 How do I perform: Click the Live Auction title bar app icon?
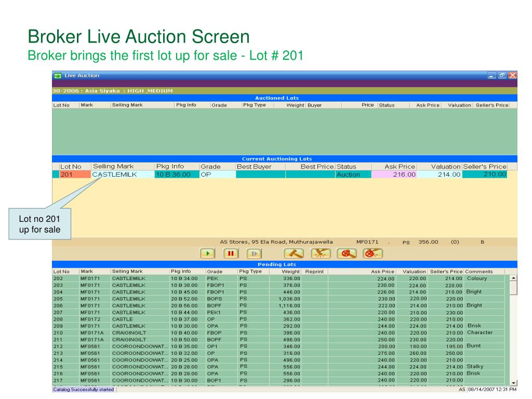tap(58, 76)
